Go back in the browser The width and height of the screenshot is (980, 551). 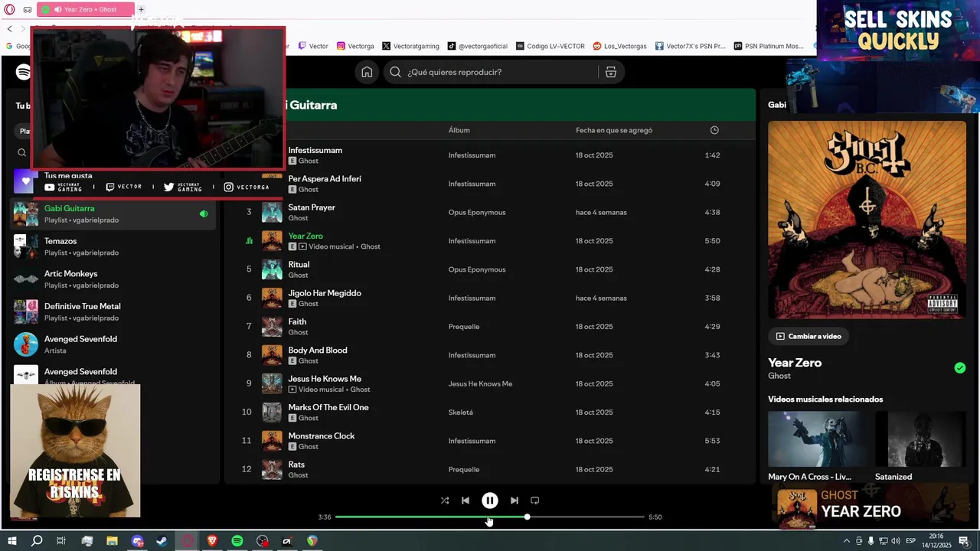(x=9, y=28)
